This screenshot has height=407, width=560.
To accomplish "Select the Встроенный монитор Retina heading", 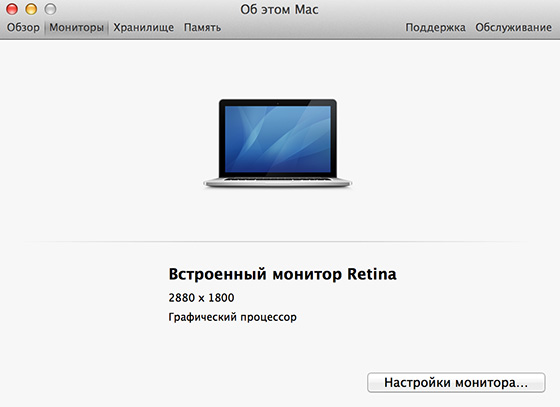I will point(282,275).
